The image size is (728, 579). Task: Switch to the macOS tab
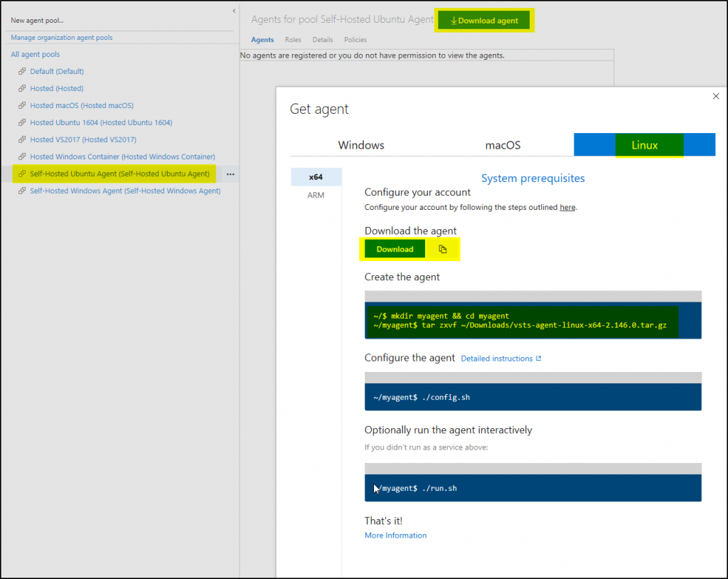tap(503, 144)
